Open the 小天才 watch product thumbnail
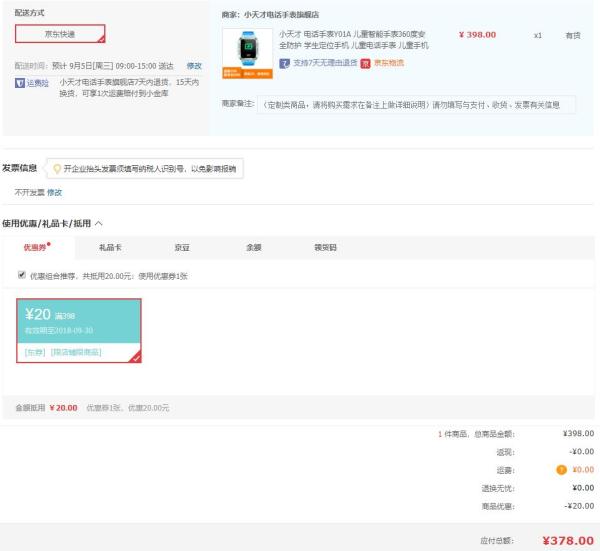Image resolution: width=600 pixels, height=551 pixels. pos(248,53)
